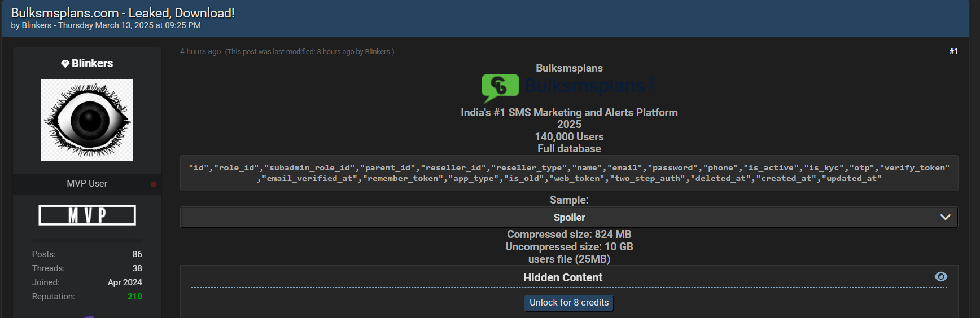Screen dimensions: 980x318
Task: Click the diamond icon beside Blinkers username
Action: [x=65, y=64]
